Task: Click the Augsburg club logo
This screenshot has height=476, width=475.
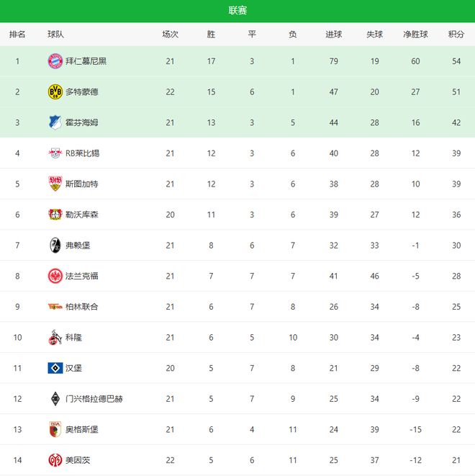Action: pos(55,429)
